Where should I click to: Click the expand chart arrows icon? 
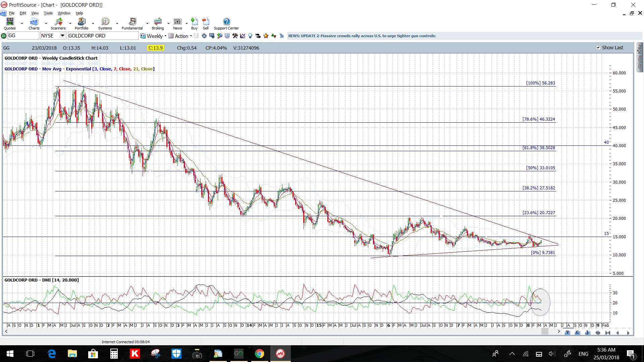[598, 333]
